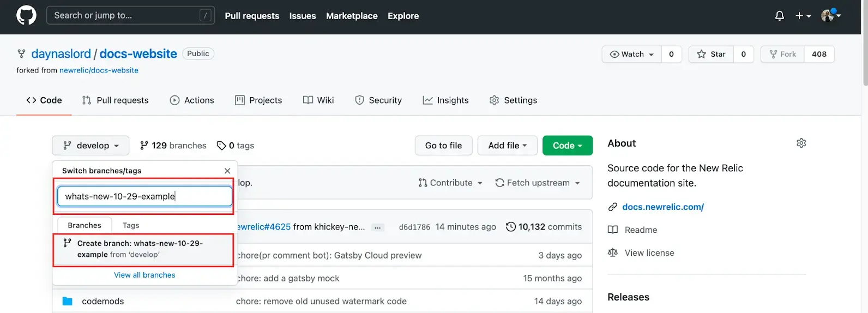Open the docs.newrelic.com link
The image size is (868, 313).
point(662,207)
